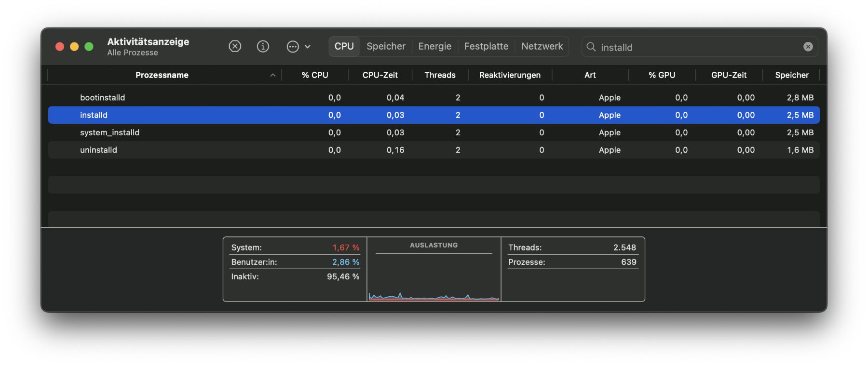Open the ellipsis more-options menu
This screenshot has height=366, width=868.
pos(298,47)
